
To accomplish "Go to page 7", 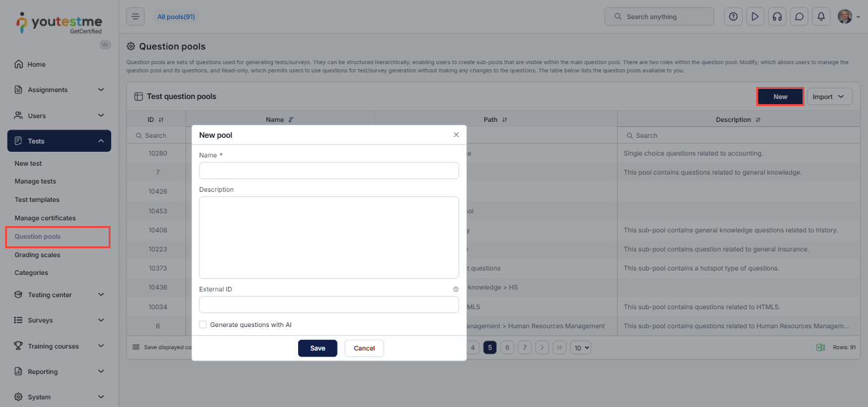I will click(524, 347).
